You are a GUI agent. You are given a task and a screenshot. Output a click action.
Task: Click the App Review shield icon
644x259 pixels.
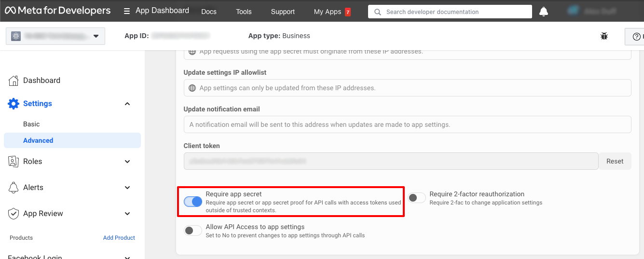click(x=14, y=214)
